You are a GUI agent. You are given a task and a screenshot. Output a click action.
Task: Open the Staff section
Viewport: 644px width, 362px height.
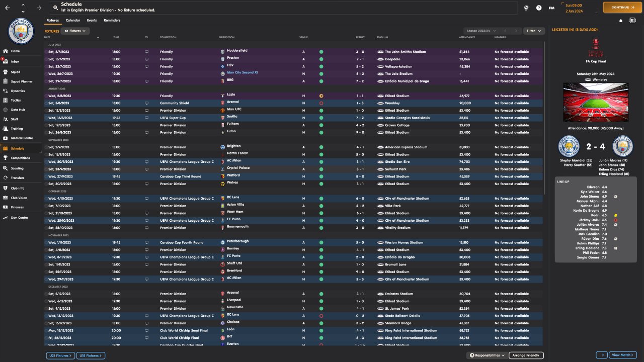pyautogui.click(x=21, y=119)
